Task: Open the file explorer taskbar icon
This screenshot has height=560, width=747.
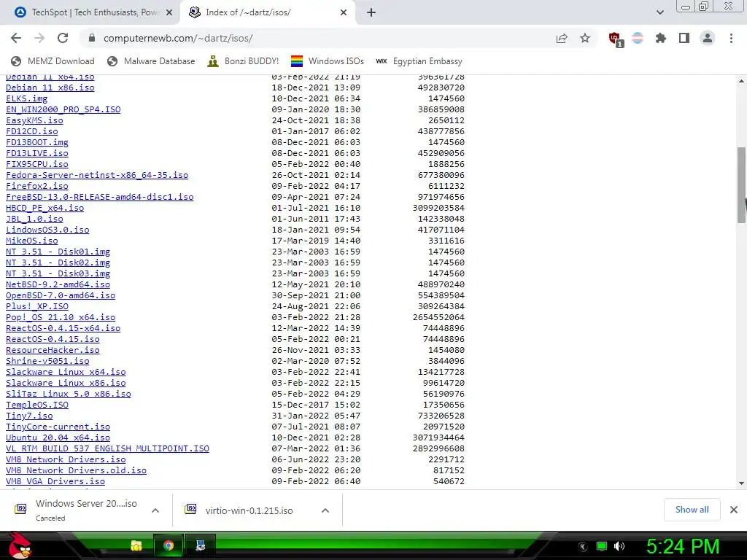Action: [136, 545]
